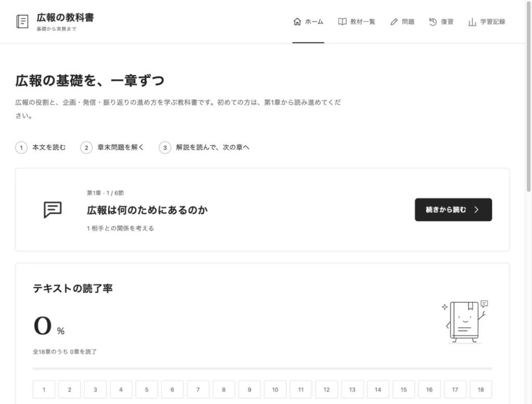
Task: Click step circle 2 beside 章末問題を解く
Action: [x=86, y=148]
